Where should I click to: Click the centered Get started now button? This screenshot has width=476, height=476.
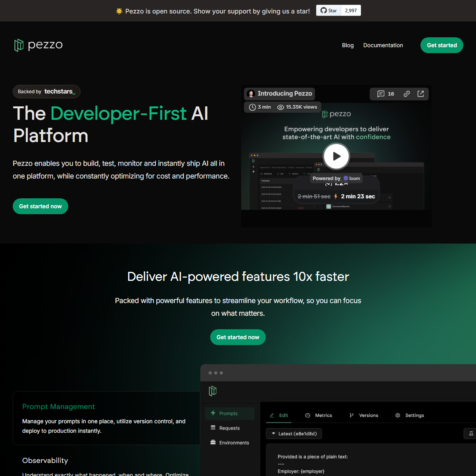coord(238,337)
